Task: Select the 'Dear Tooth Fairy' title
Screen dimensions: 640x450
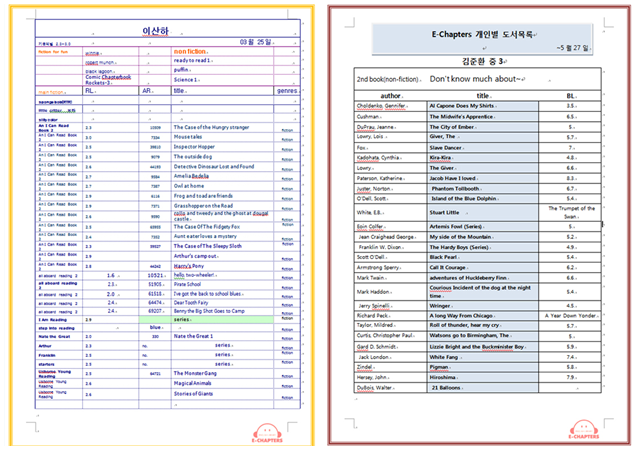Action: point(191,303)
